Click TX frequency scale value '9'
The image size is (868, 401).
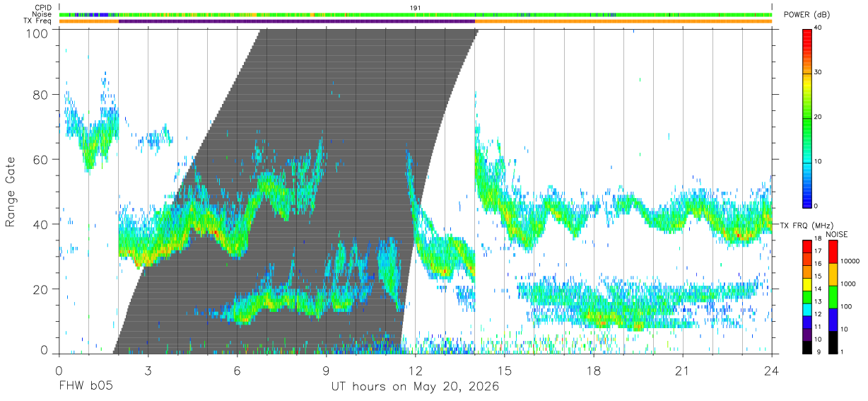819,354
